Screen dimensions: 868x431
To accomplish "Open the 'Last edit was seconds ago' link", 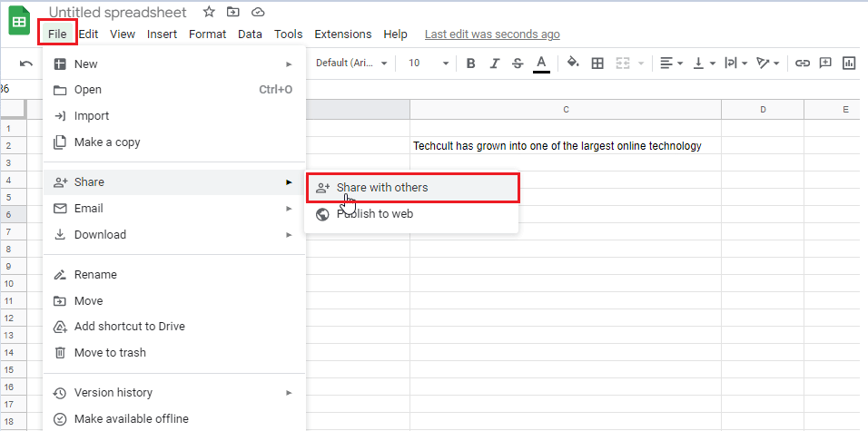I will (x=492, y=34).
